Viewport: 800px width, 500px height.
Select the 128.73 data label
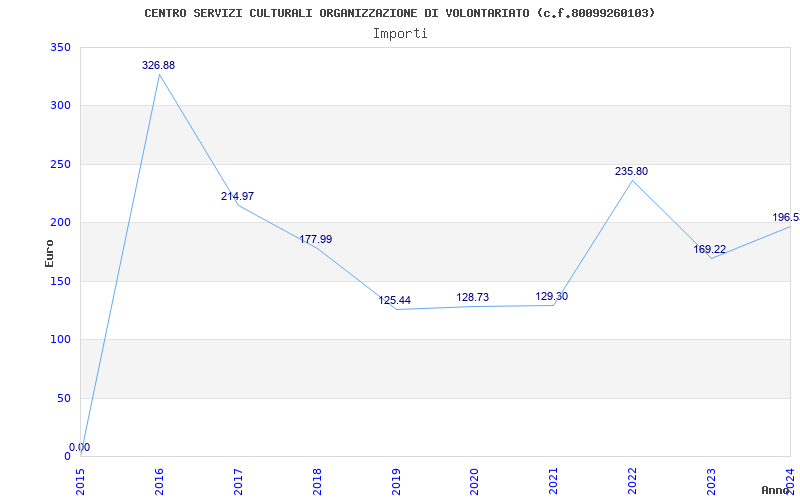(x=472, y=297)
